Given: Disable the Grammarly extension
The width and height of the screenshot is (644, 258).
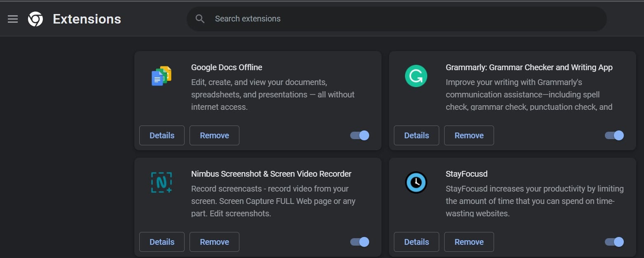Looking at the screenshot, I should click(x=614, y=135).
